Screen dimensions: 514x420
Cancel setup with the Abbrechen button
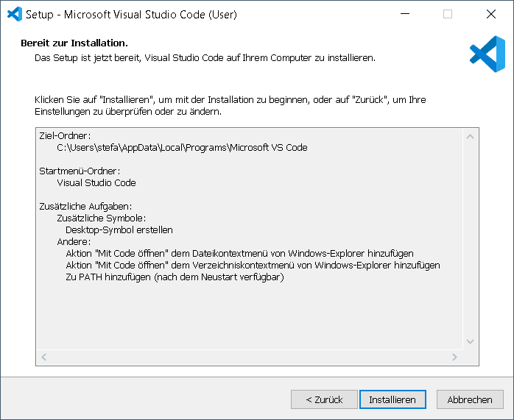click(470, 399)
